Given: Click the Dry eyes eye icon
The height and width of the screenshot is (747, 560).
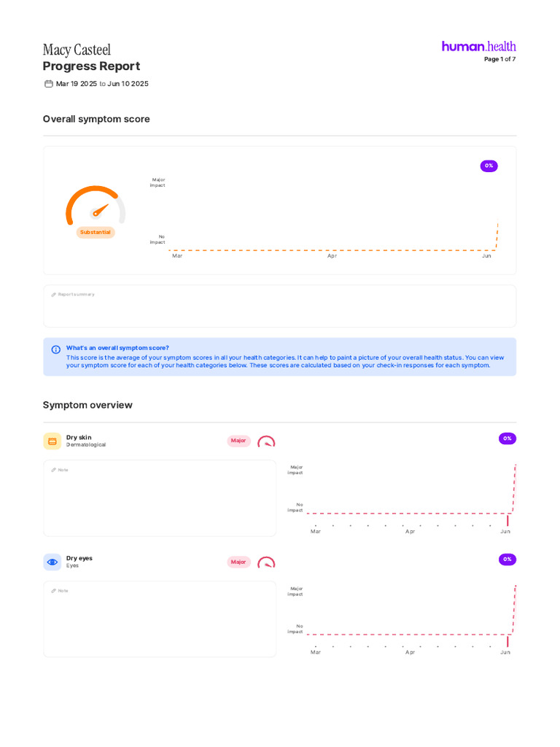Looking at the screenshot, I should [52, 562].
